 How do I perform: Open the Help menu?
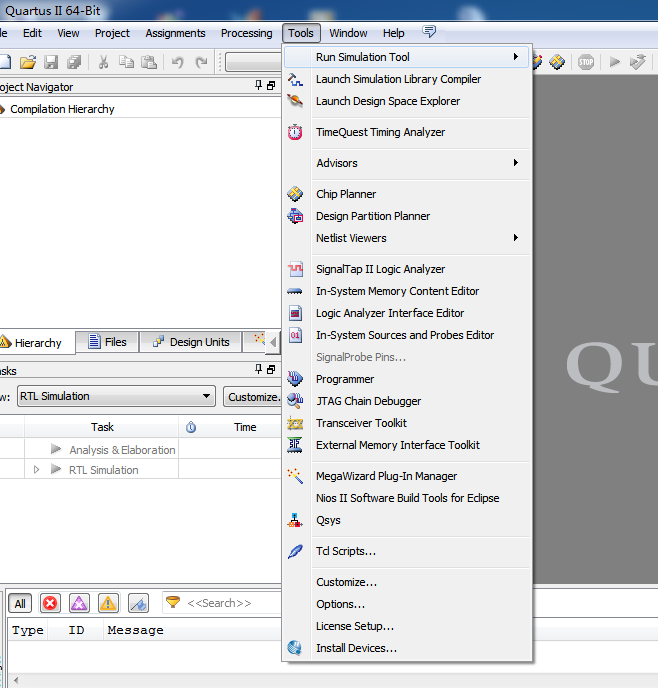[393, 33]
